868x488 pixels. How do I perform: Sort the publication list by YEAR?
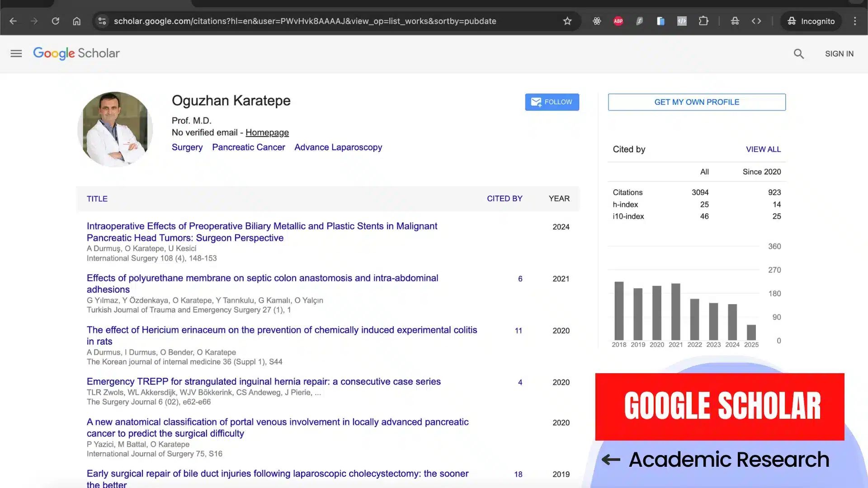click(559, 198)
